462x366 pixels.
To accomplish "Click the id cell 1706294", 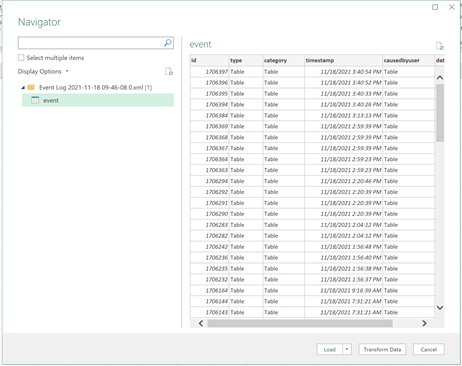I will pyautogui.click(x=209, y=181).
